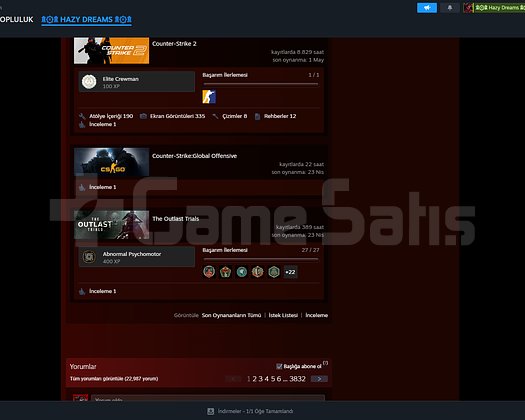525x420 pixels.
Task: Click the screenshots camera icon
Action: pos(143,116)
